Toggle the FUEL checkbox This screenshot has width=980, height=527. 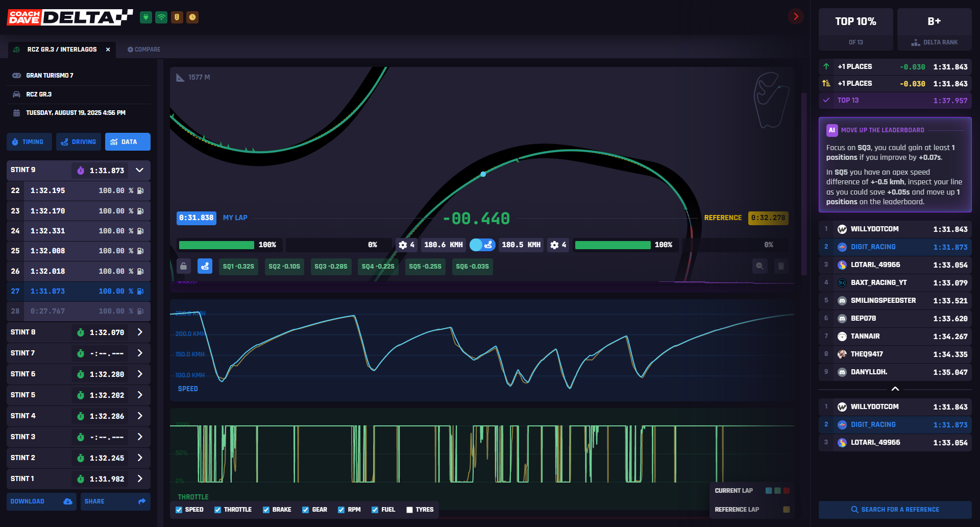tap(375, 510)
